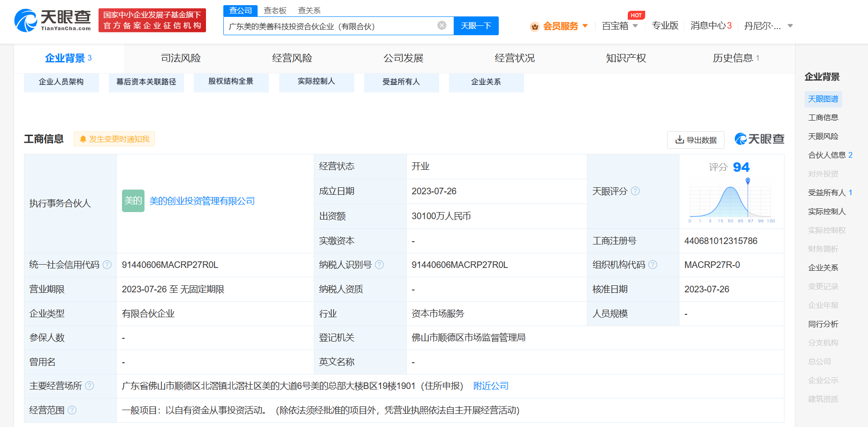Jump to 合伙人信息 in sidebar
Screen dimensions: 868x427
[x=830, y=155]
